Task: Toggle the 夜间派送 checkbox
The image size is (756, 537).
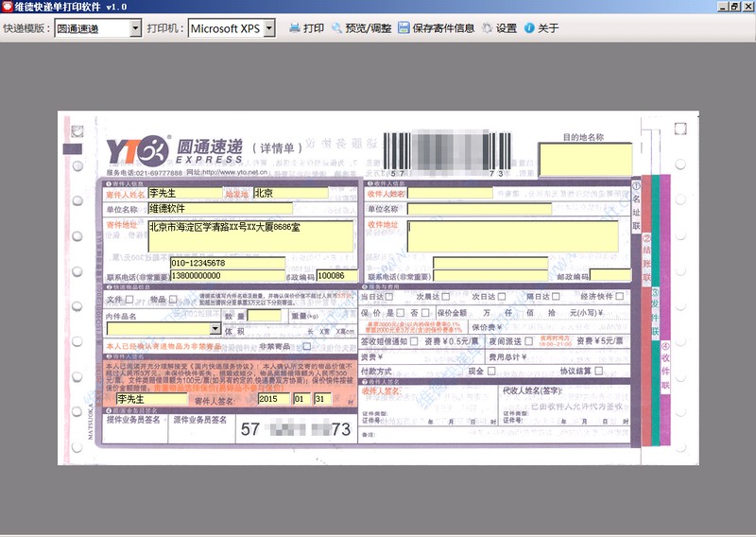Action: [x=529, y=341]
